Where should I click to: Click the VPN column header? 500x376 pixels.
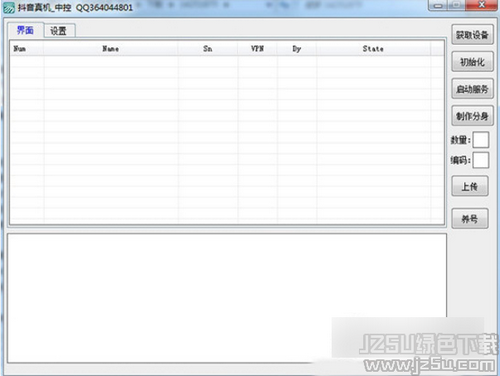tap(257, 49)
